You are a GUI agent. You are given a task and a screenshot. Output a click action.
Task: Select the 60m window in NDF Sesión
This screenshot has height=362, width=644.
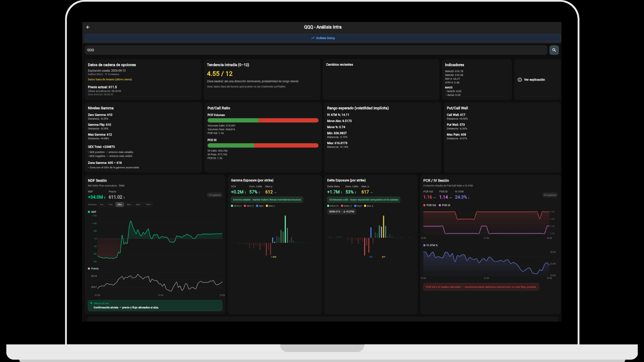[x=138, y=204]
